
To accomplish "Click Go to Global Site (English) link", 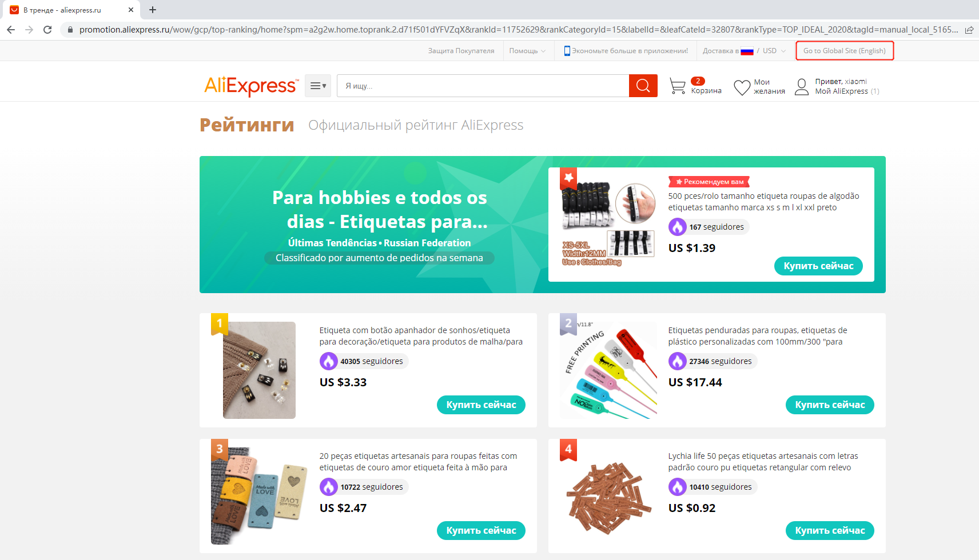I will point(844,51).
